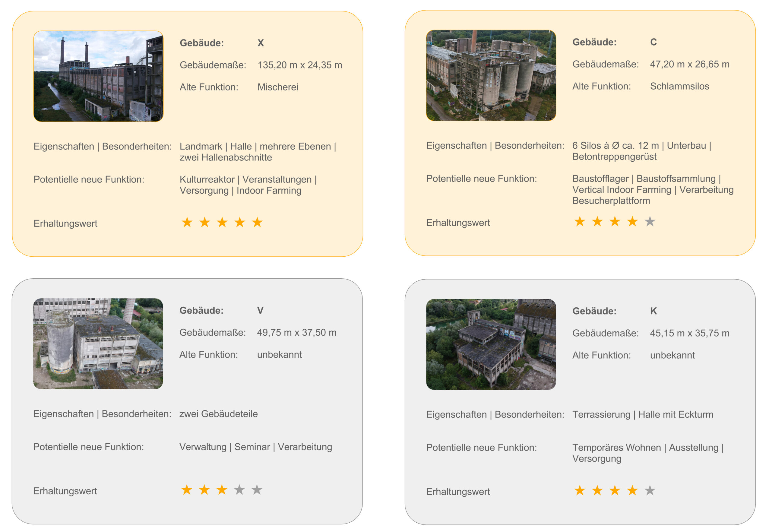
Task: Click the first star under Gebäude X Erhaltungswert
Action: click(187, 222)
